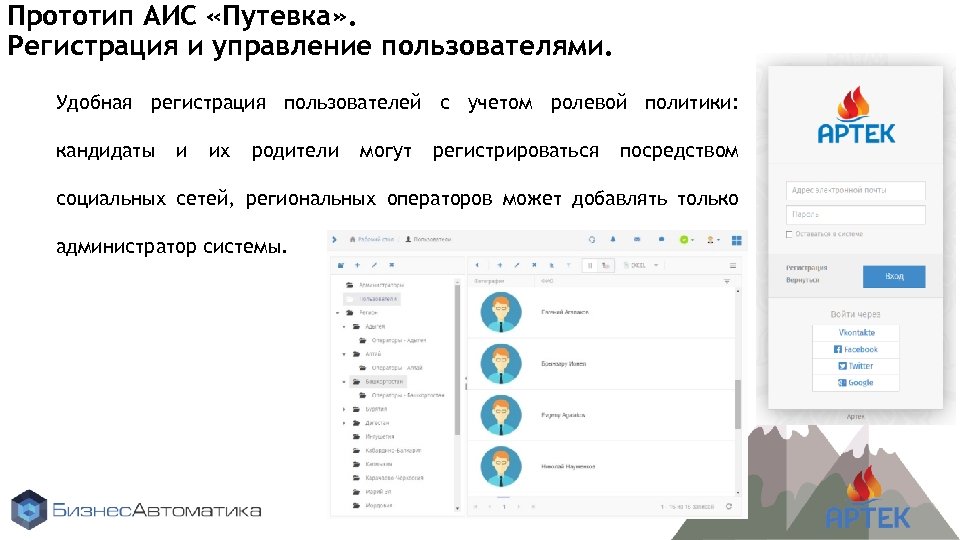Click the password (Пароль) input field
The image size is (960, 540).
[855, 214]
